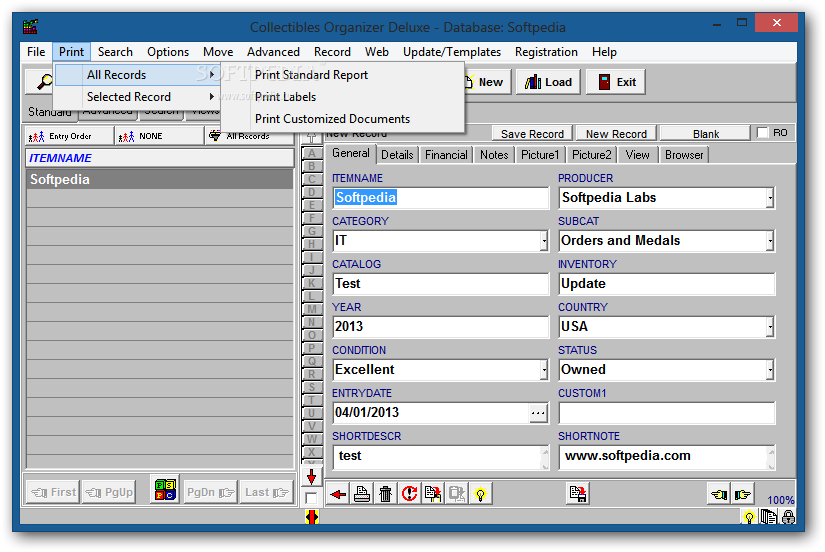The height and width of the screenshot is (552, 825).
Task: Click the red left arrow icon
Action: (x=338, y=494)
